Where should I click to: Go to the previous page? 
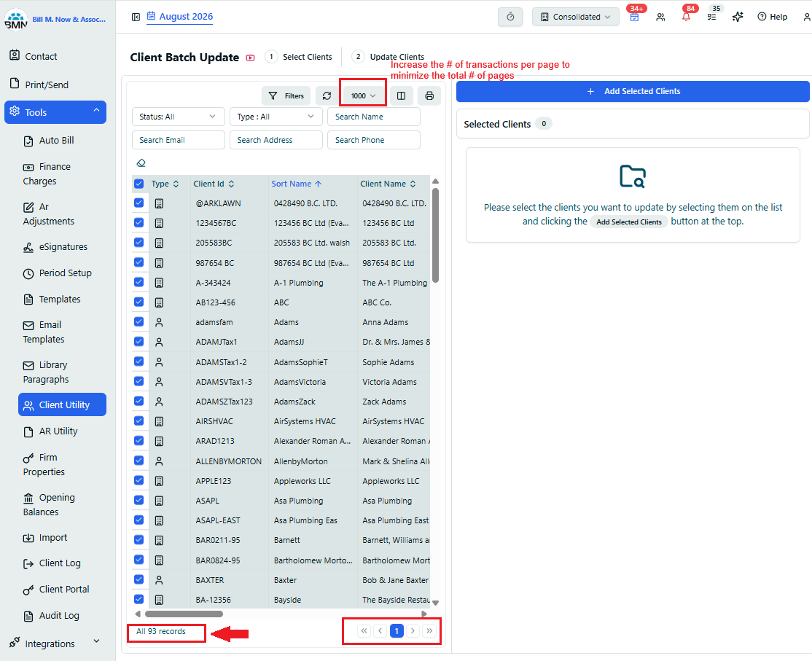pos(380,630)
